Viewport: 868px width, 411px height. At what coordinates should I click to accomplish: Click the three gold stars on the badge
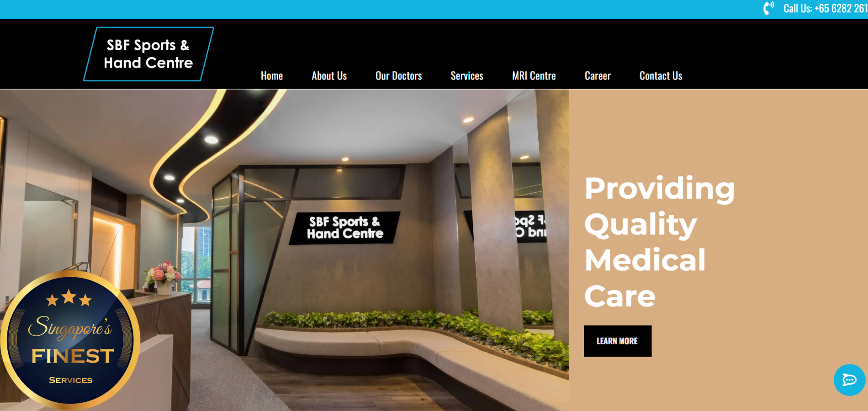69,298
